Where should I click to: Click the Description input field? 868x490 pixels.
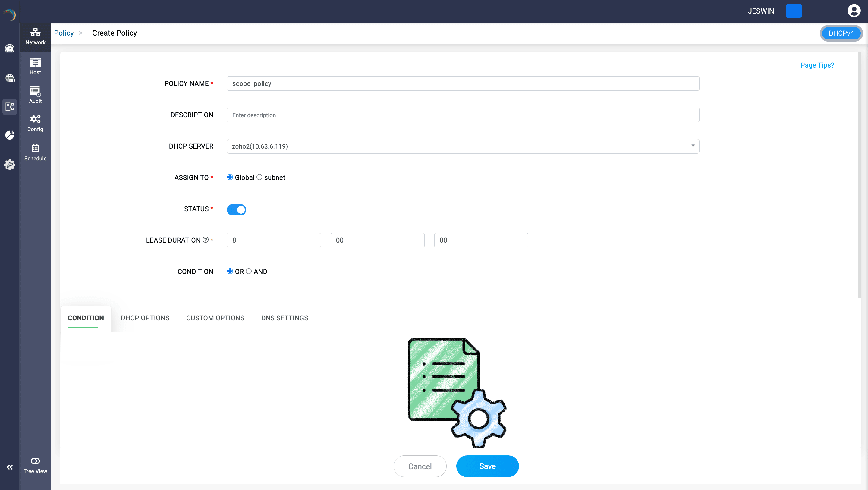pyautogui.click(x=463, y=115)
